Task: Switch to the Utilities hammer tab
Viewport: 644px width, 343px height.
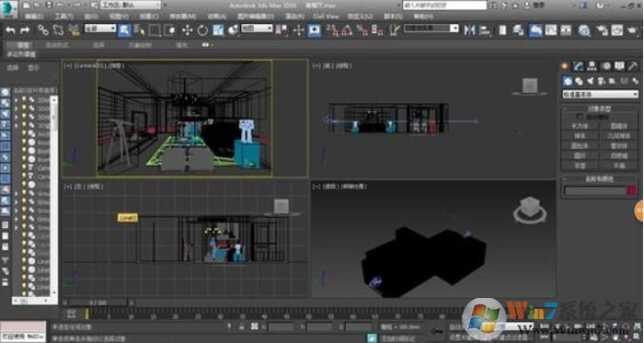Action: (633, 65)
